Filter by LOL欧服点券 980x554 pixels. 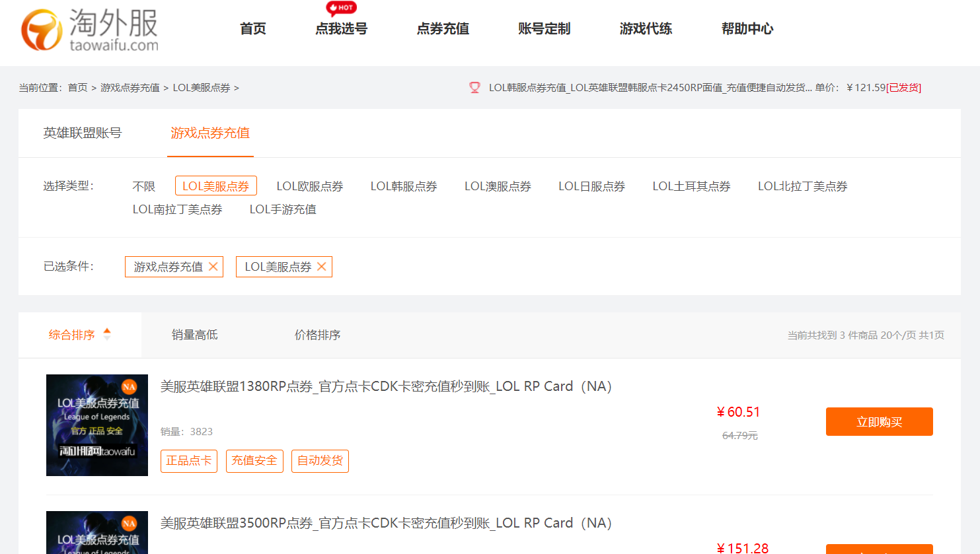(x=310, y=186)
